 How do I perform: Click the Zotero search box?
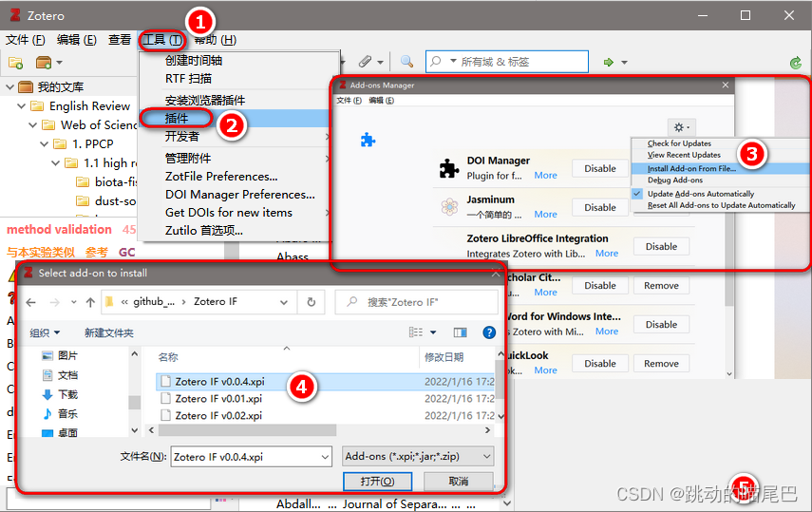tap(506, 62)
